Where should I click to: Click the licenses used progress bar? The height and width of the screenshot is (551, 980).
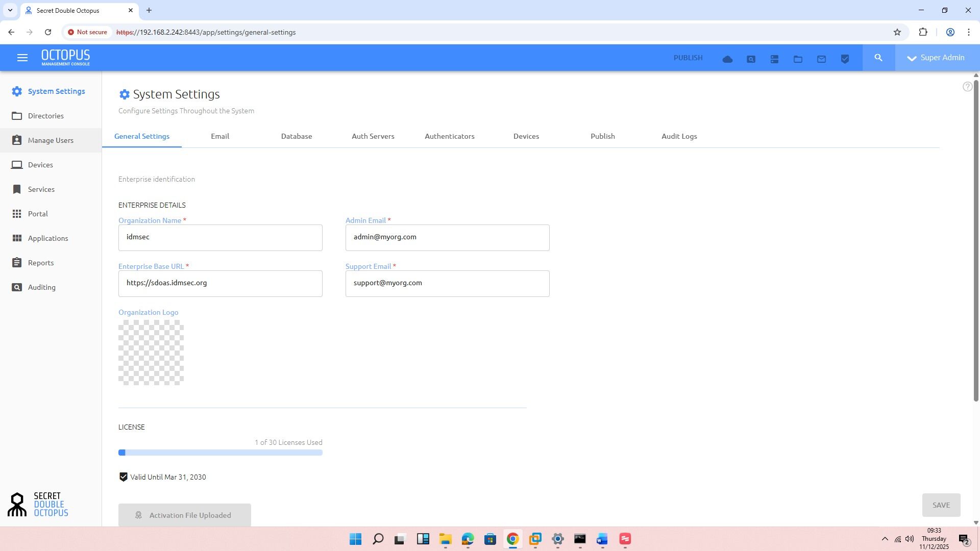(x=220, y=453)
